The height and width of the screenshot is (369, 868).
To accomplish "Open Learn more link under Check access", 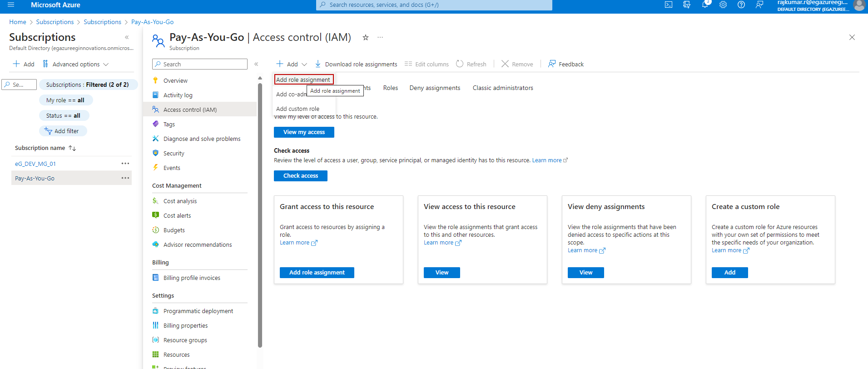I will 550,160.
